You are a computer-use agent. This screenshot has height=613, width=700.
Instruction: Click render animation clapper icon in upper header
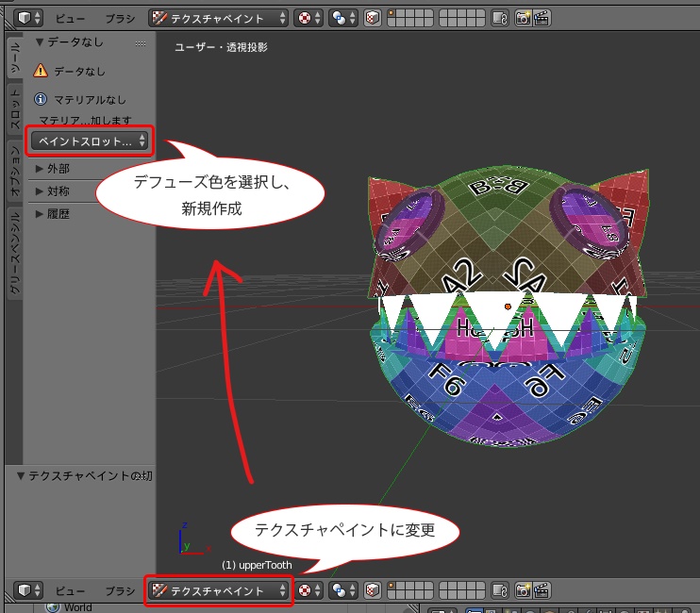coord(542,18)
